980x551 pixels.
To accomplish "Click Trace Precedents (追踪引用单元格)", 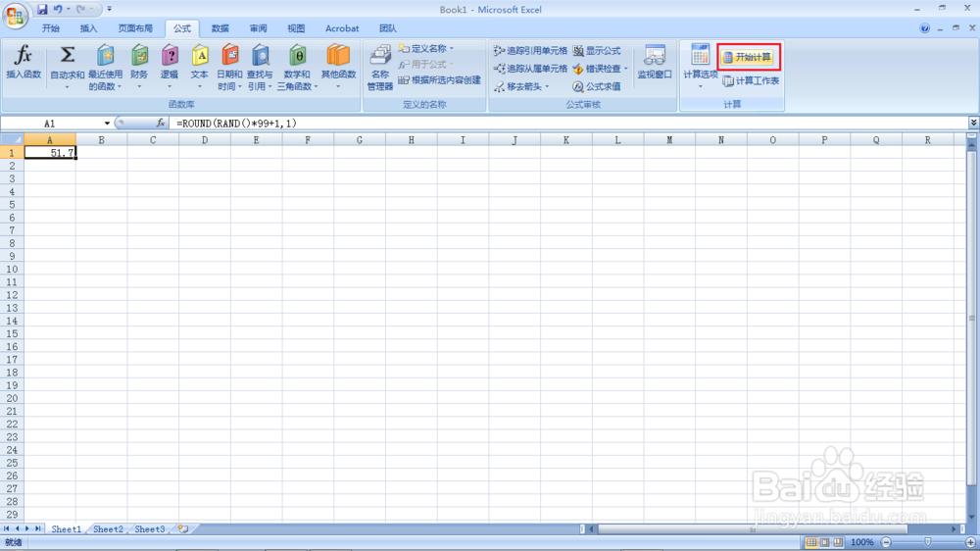I will pos(530,51).
